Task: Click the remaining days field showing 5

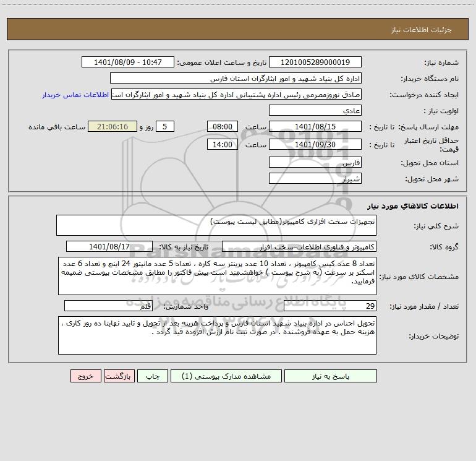Action: pyautogui.click(x=165, y=126)
